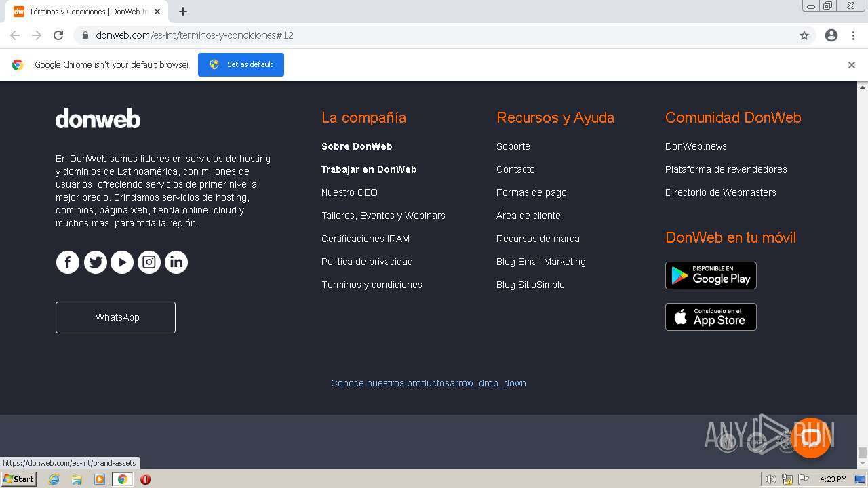Open the Contacto link
This screenshot has width=868, height=488.
515,169
